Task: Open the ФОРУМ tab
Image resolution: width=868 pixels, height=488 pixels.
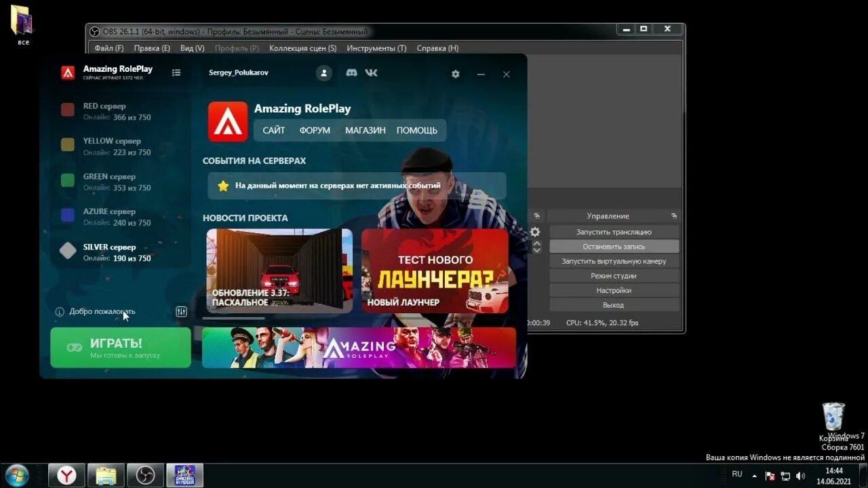Action: (315, 130)
